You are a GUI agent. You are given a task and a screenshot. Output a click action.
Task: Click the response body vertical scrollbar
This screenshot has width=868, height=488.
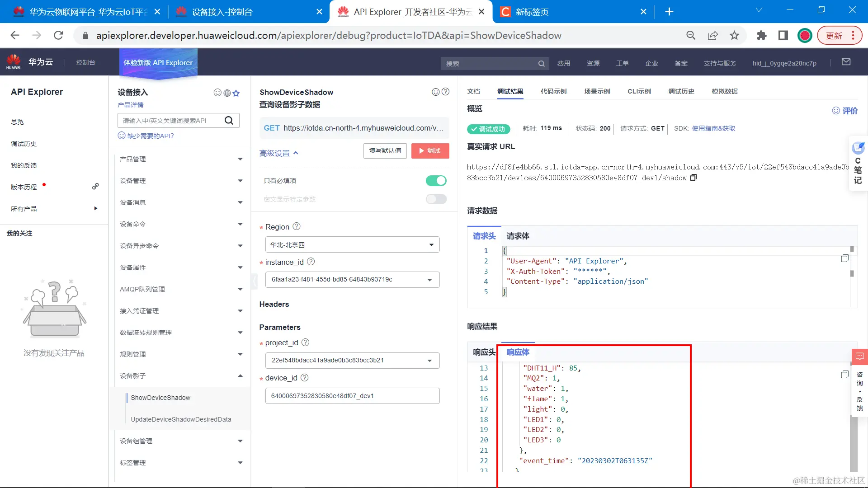(x=853, y=444)
